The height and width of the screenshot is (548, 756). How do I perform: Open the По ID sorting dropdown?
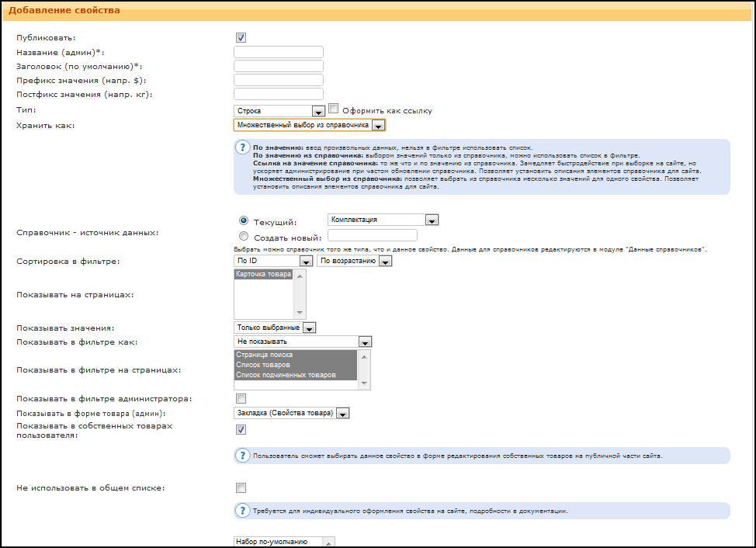[273, 261]
